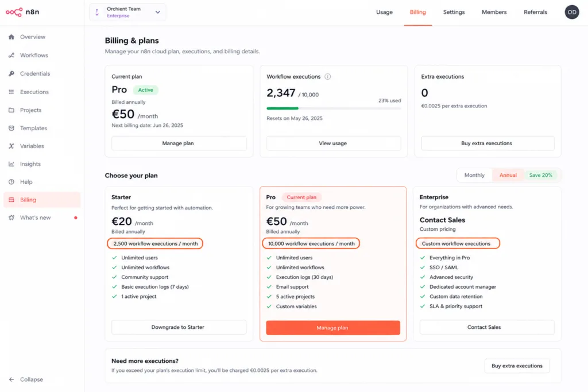Click Downgrade to Starter button
588x392 pixels.
[179, 327]
